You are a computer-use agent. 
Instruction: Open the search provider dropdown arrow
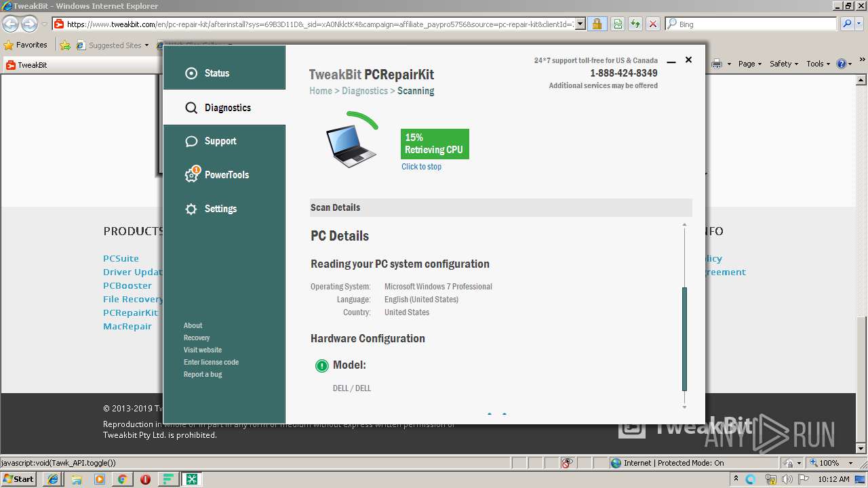(861, 24)
